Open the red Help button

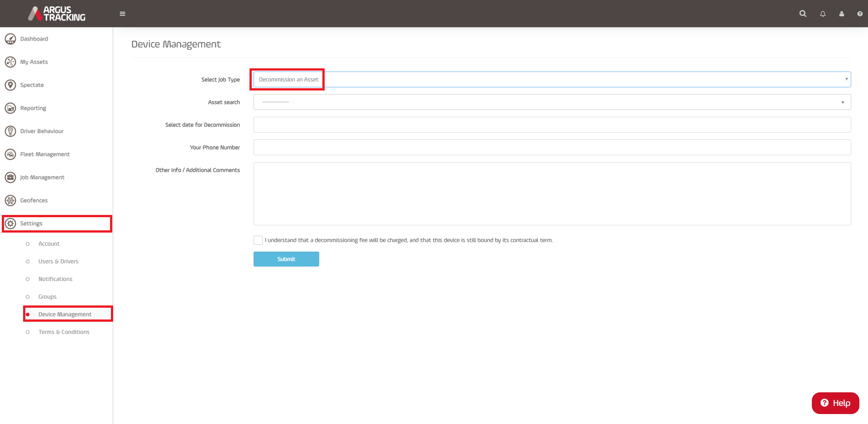pyautogui.click(x=835, y=403)
